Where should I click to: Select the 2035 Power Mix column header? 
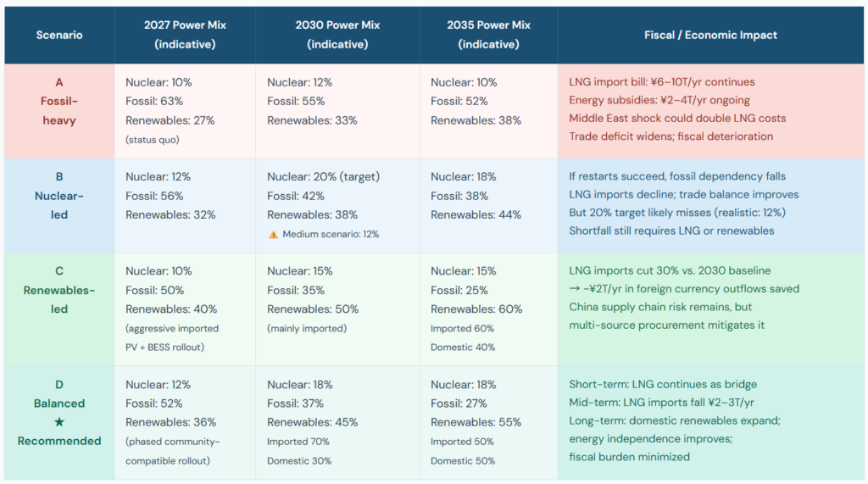[x=488, y=35]
